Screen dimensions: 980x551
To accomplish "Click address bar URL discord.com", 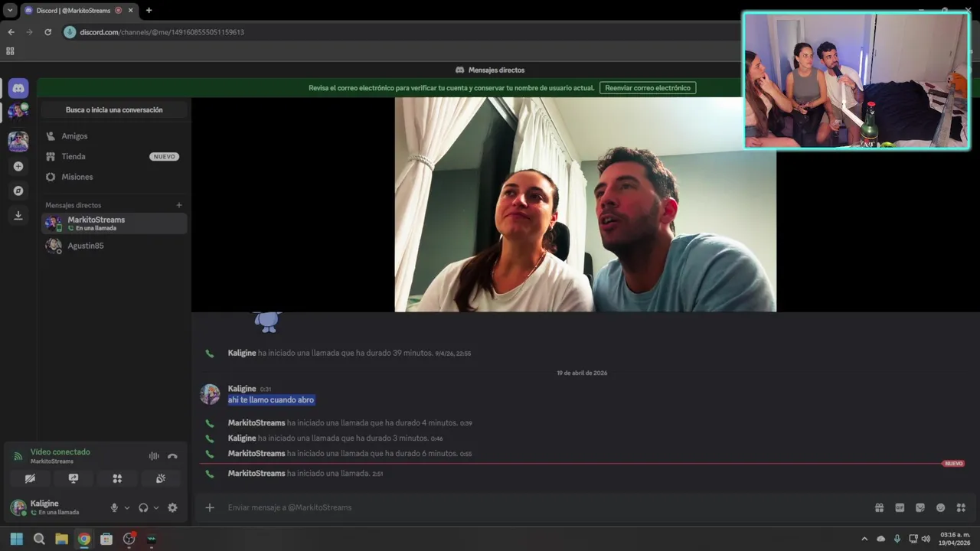I will coord(162,32).
